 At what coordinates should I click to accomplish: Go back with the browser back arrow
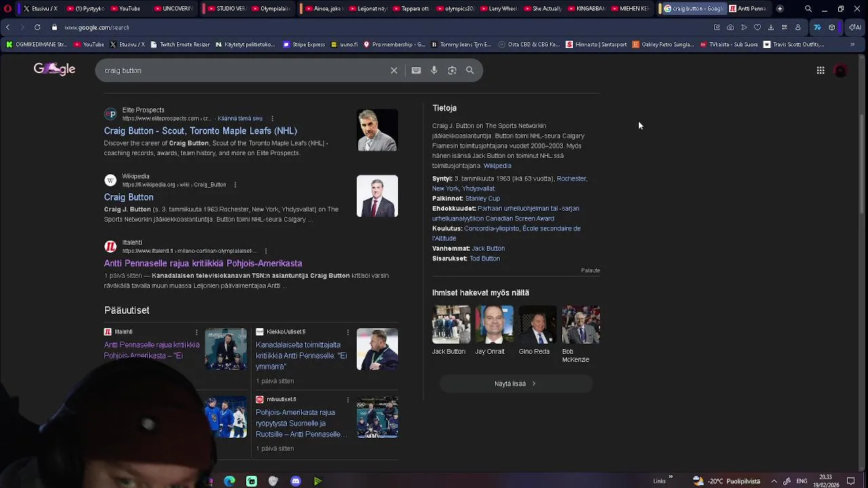pyautogui.click(x=7, y=27)
